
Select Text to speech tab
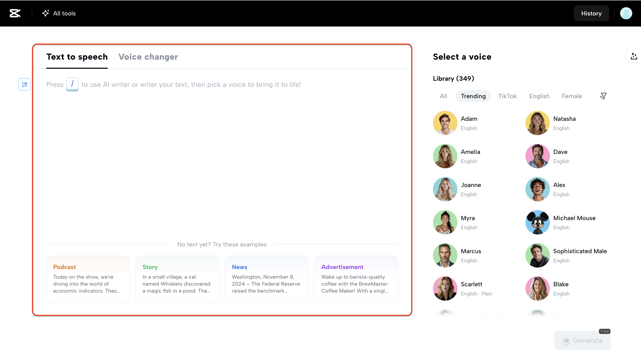pos(77,57)
